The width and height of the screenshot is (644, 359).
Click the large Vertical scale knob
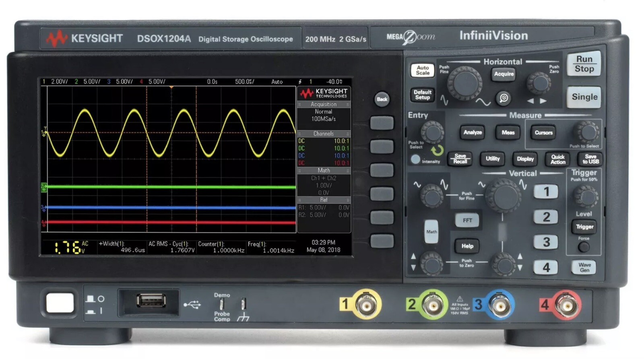click(503, 196)
